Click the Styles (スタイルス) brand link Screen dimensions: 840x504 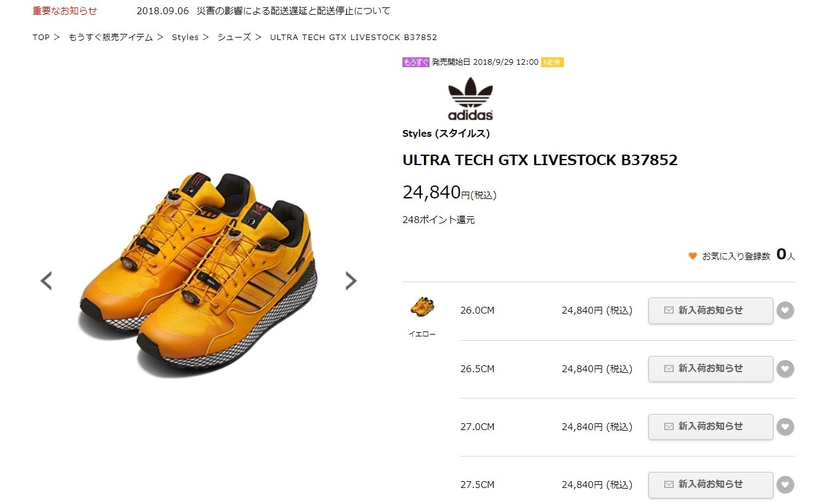coord(446,134)
